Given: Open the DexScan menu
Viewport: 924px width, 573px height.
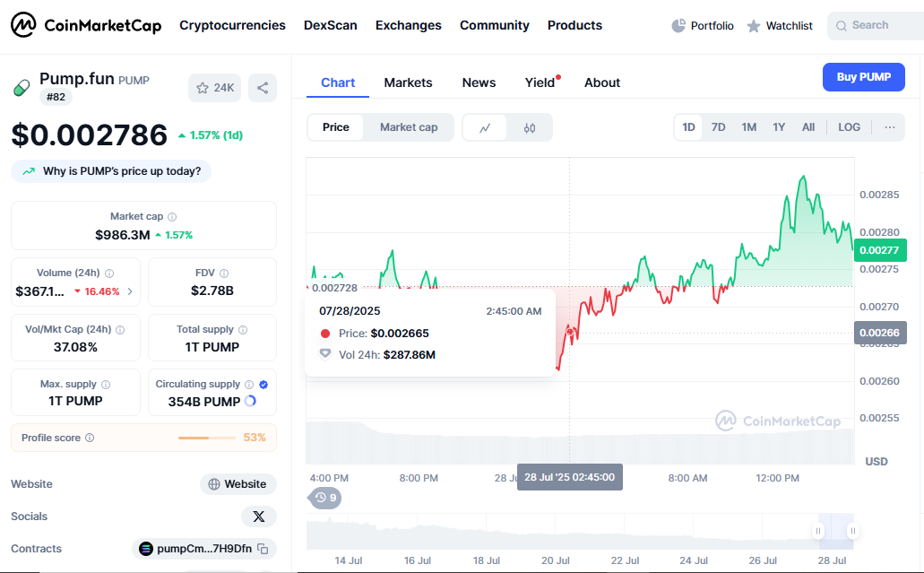Looking at the screenshot, I should (331, 25).
